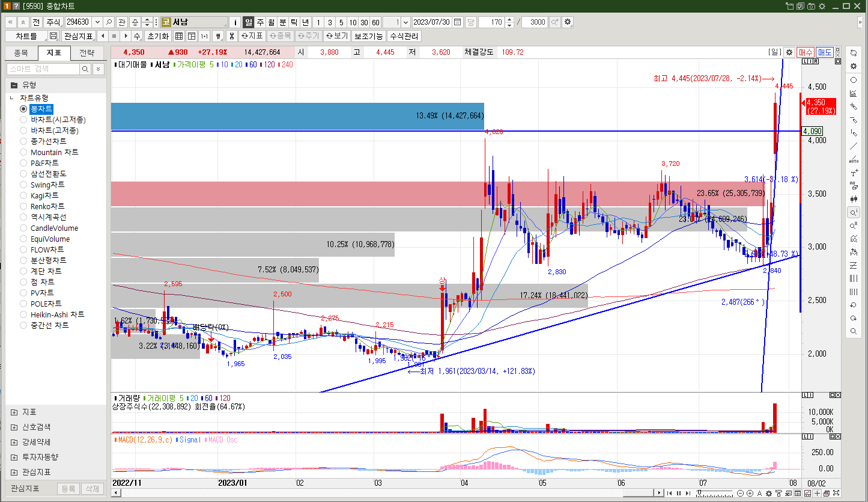Select Heikin-Ashi 차트 type
The width and height of the screenshot is (868, 502).
53,314
